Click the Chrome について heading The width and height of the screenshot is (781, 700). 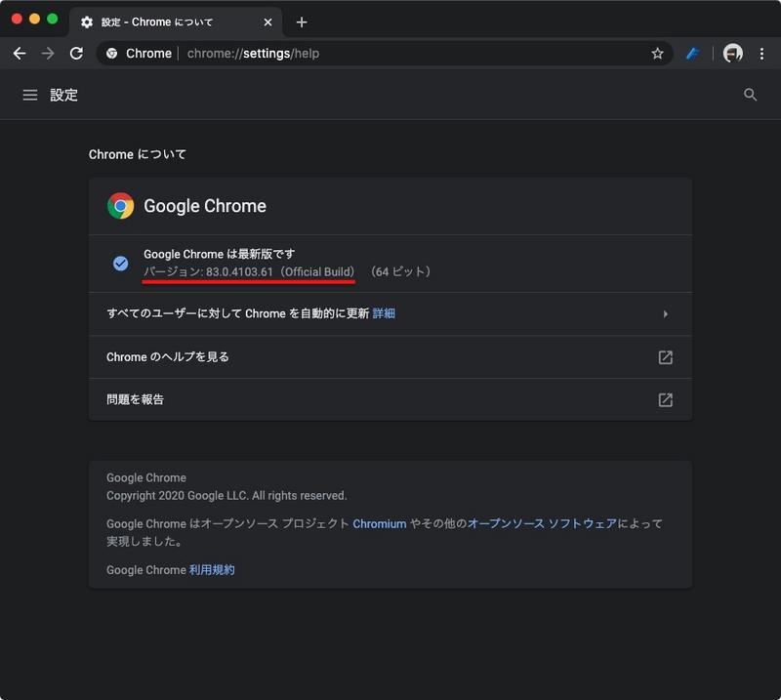click(138, 154)
